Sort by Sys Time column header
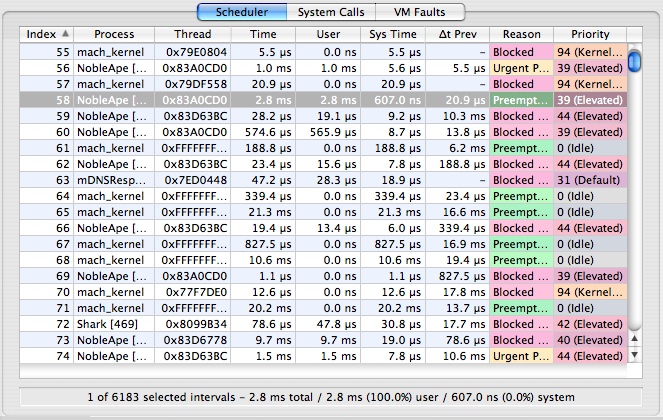 (391, 34)
